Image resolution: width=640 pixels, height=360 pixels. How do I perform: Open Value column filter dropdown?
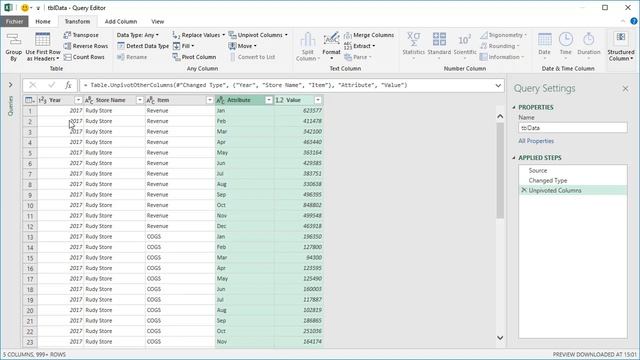point(318,100)
